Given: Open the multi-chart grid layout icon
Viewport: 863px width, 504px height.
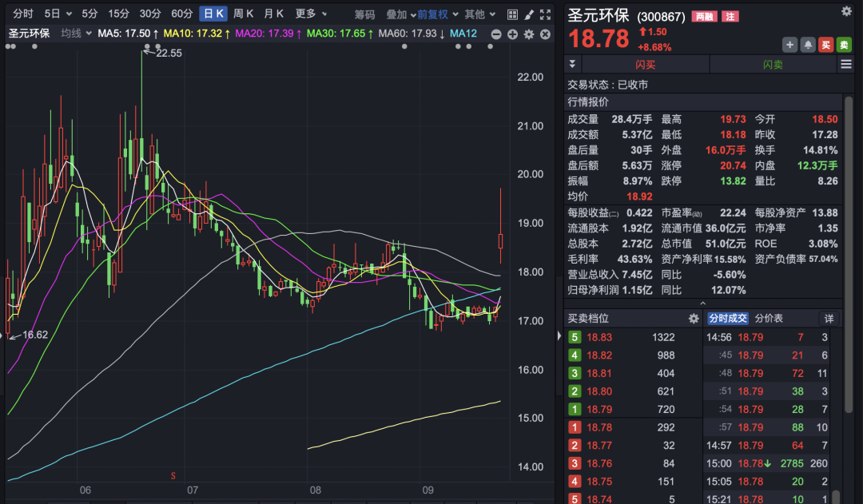Looking at the screenshot, I should point(512,14).
